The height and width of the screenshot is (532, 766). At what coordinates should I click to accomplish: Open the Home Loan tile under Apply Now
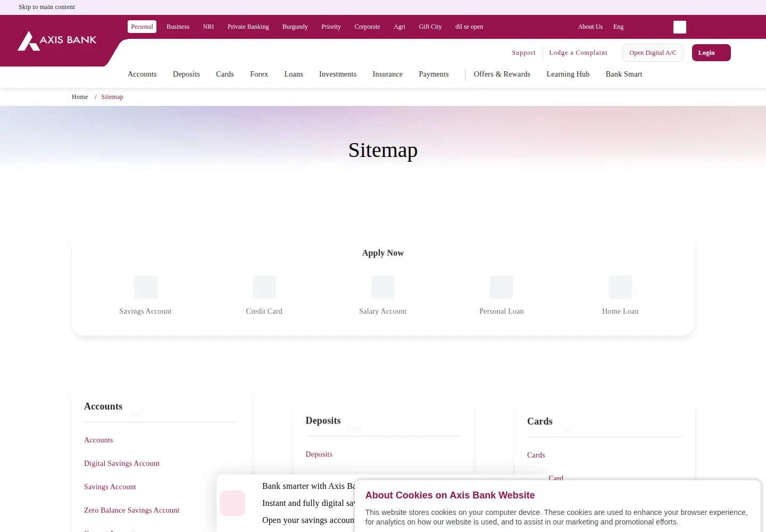(620, 296)
